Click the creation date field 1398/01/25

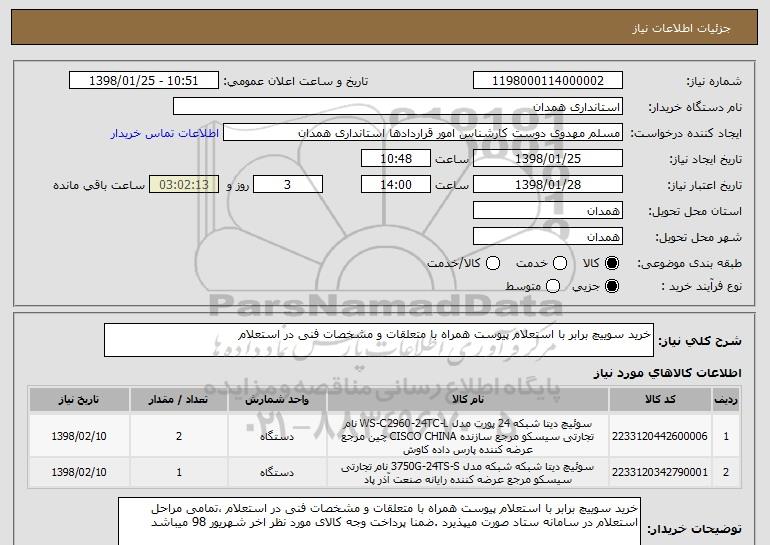[x=548, y=159]
